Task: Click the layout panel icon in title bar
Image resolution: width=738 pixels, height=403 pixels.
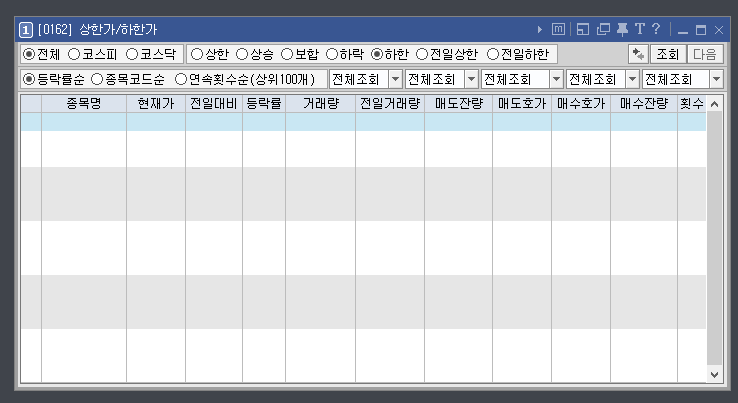Action: point(583,29)
